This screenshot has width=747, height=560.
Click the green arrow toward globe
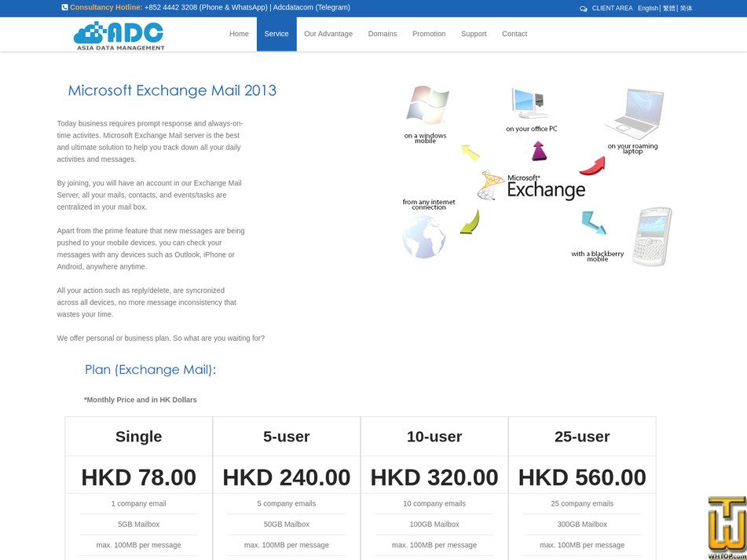click(470, 222)
